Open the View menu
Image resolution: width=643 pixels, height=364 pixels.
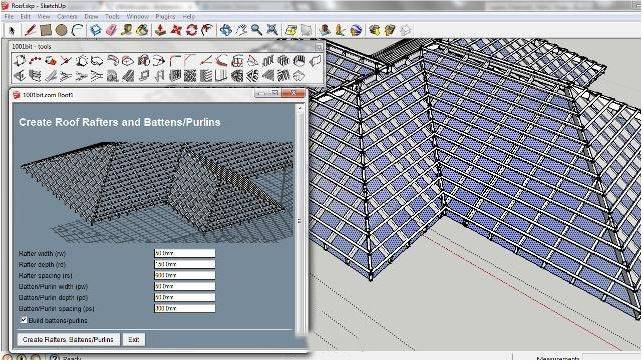[x=43, y=17]
